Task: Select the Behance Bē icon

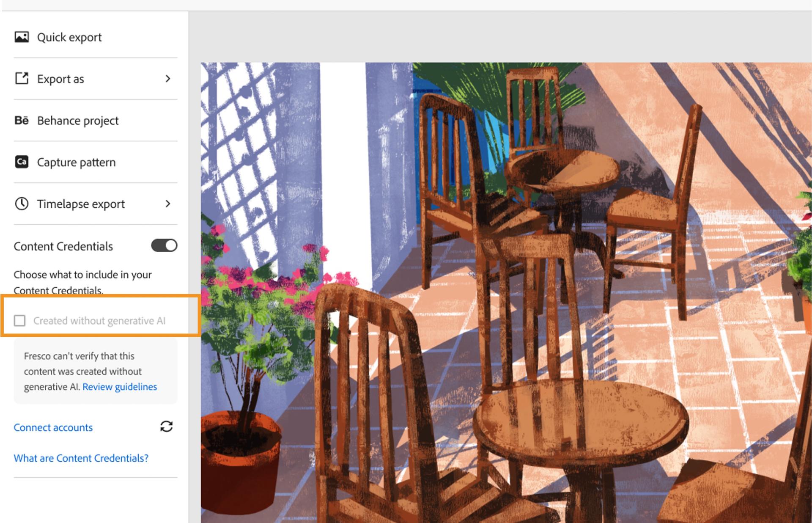Action: pos(22,121)
